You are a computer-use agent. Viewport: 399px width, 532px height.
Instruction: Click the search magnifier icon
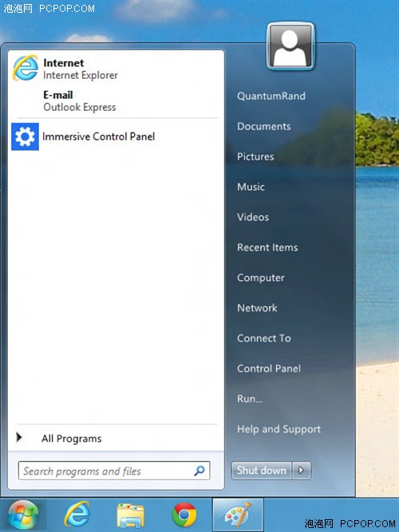coord(199,471)
